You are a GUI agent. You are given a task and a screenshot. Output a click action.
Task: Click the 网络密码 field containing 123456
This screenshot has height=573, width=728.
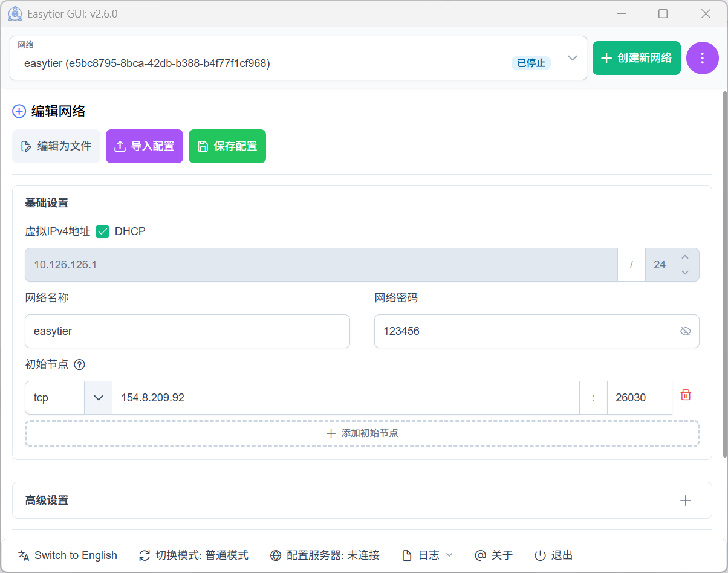tap(537, 331)
